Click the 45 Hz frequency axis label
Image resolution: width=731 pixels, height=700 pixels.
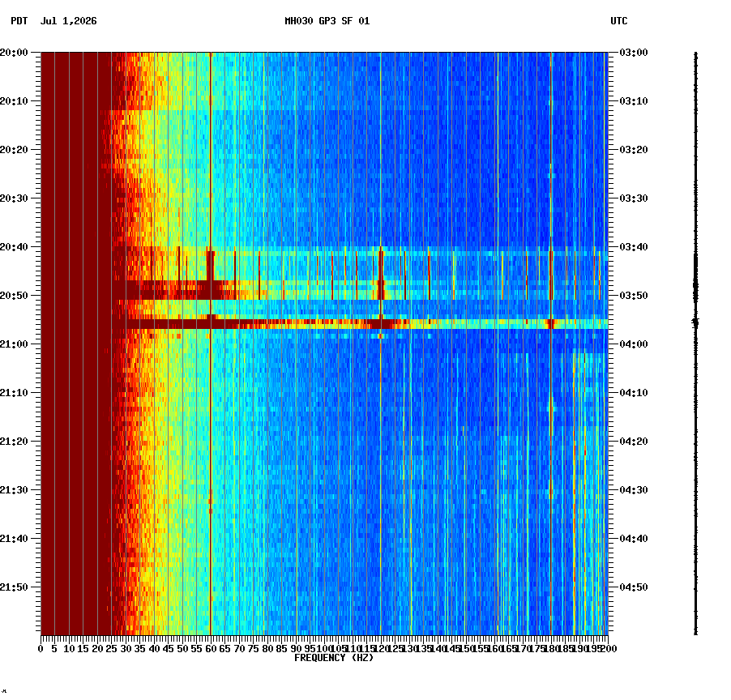click(x=169, y=649)
